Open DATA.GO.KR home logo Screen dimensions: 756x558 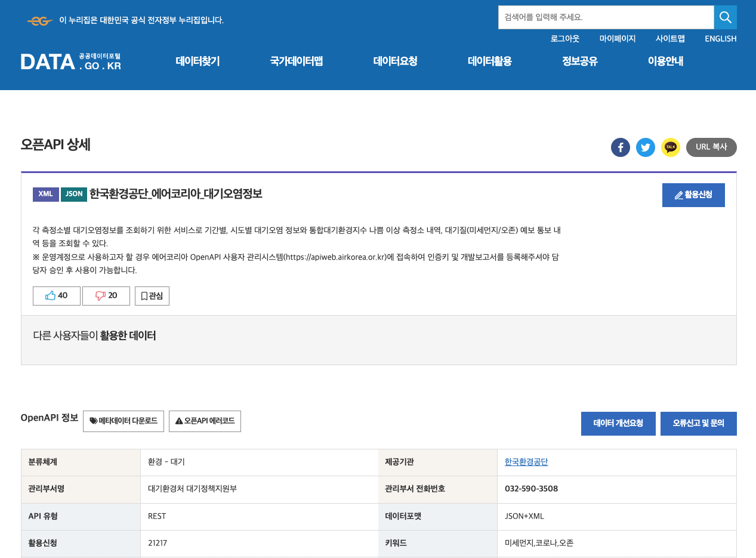tap(71, 61)
